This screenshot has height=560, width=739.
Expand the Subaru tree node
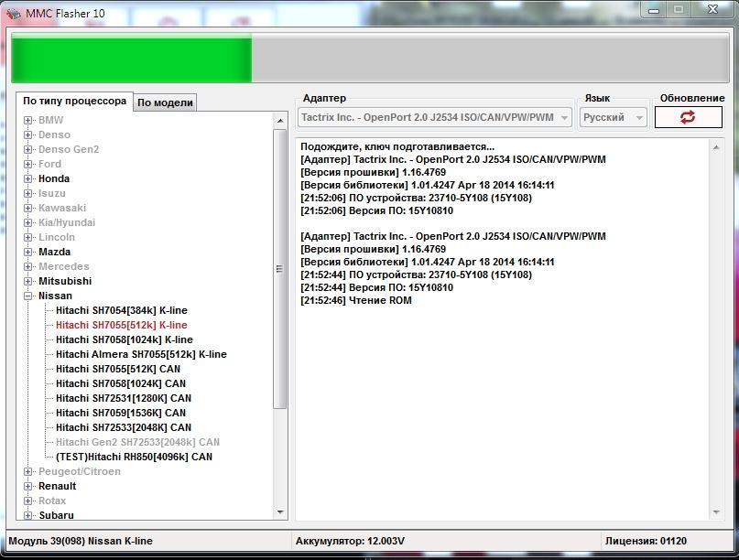(x=27, y=515)
